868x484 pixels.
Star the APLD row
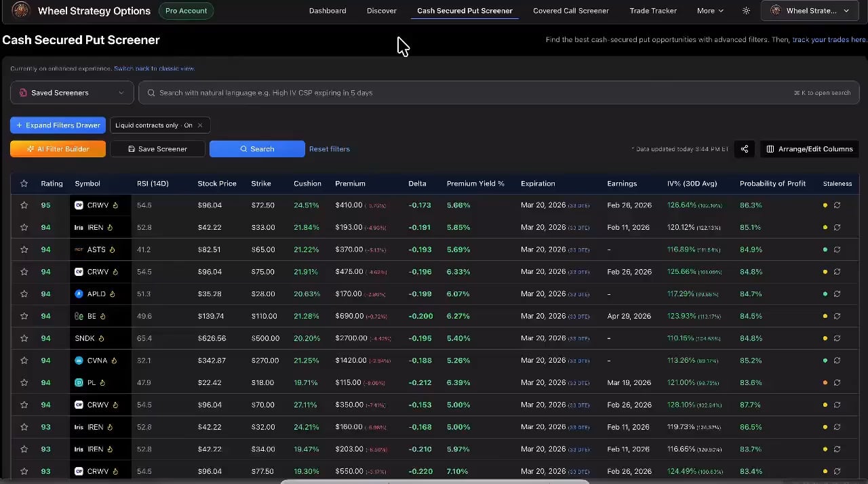click(24, 294)
